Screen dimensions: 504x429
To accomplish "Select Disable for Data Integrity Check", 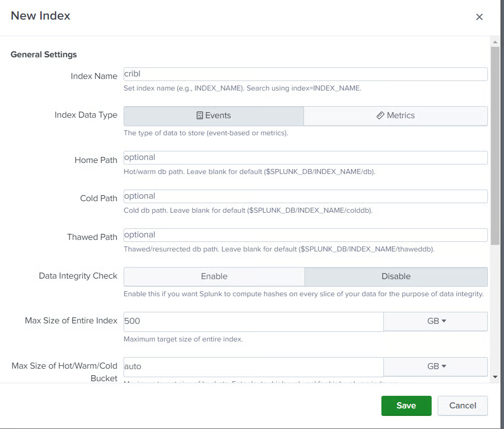I will [396, 276].
